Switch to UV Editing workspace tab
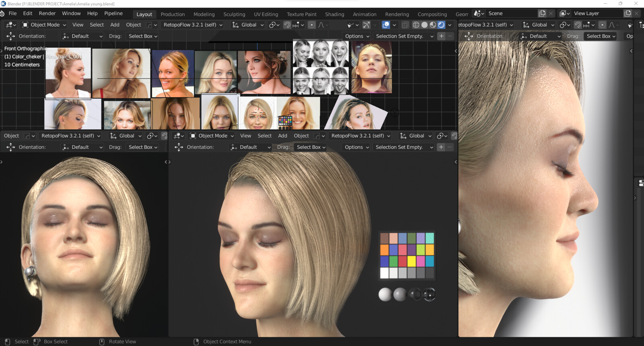This screenshot has width=644, height=346. click(266, 14)
